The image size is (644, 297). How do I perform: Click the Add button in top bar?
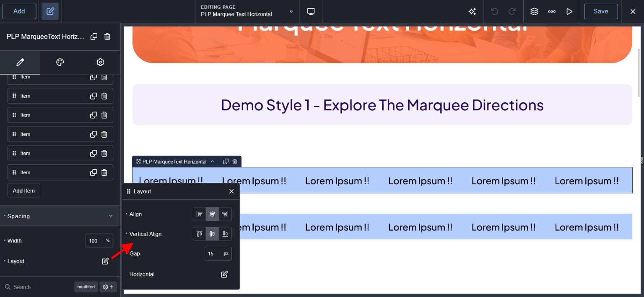(19, 11)
